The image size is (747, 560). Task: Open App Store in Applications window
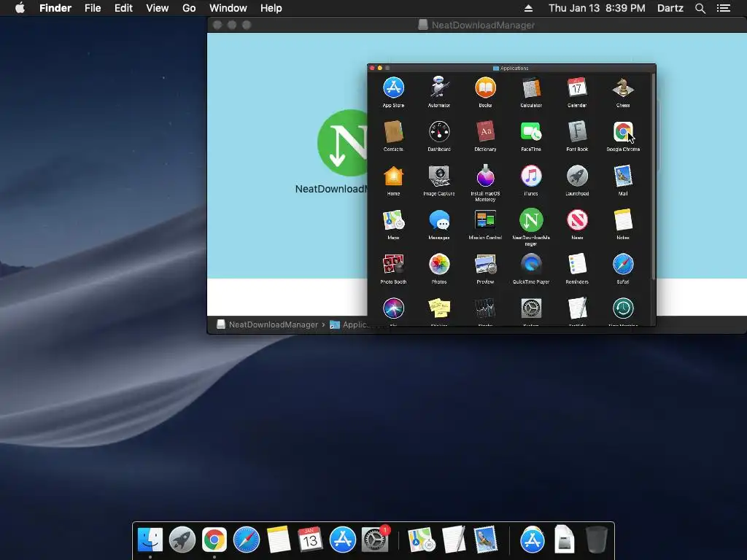click(x=393, y=88)
